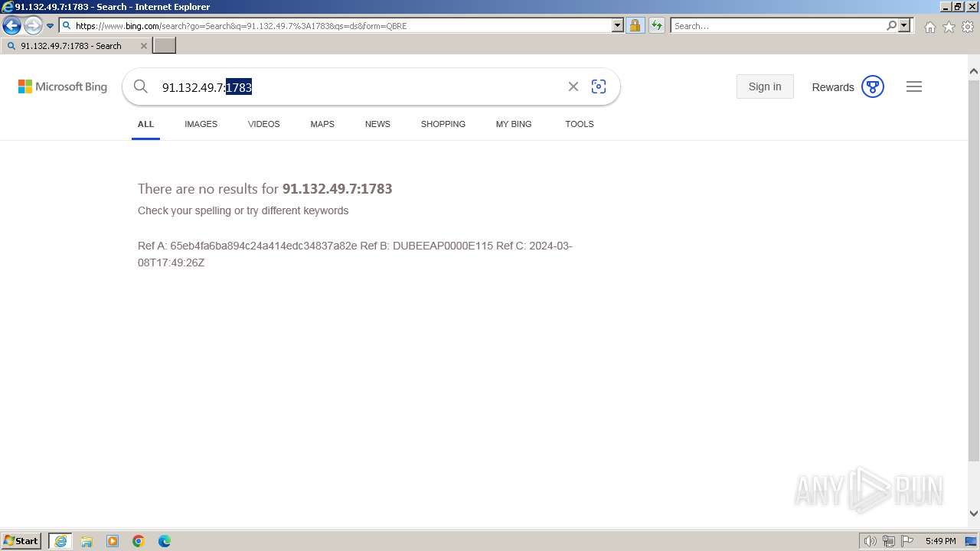Click the browser Forward arrow button
This screenshot has height=551, width=980.
32,25
